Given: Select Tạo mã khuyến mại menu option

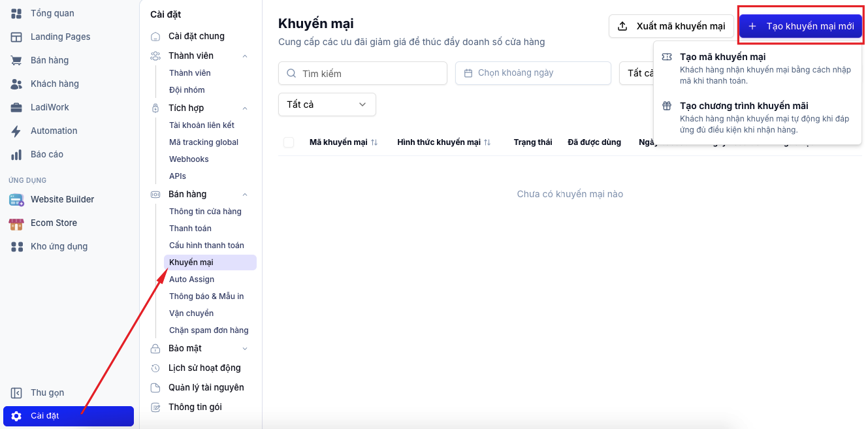Looking at the screenshot, I should [x=757, y=69].
